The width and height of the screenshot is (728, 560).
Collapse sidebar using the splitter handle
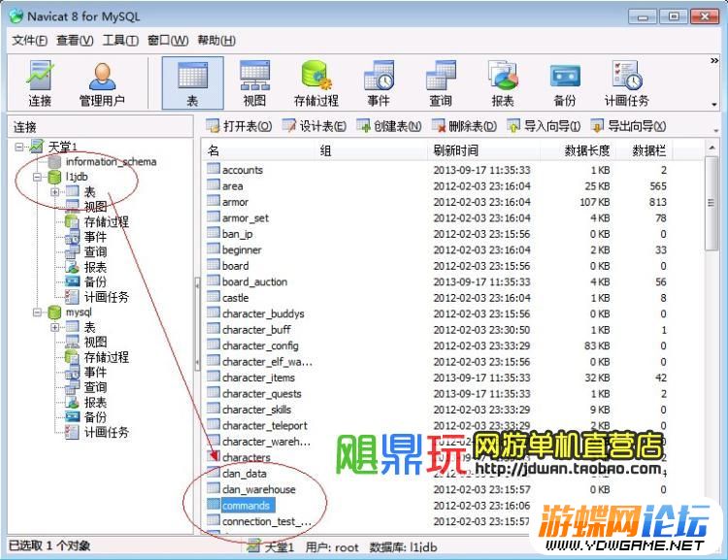197,324
